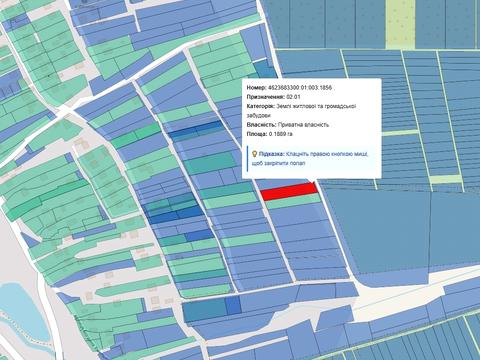The height and width of the screenshot is (360, 480).
Task: Select the green parcel directly below red parcel
Action: pos(294,202)
